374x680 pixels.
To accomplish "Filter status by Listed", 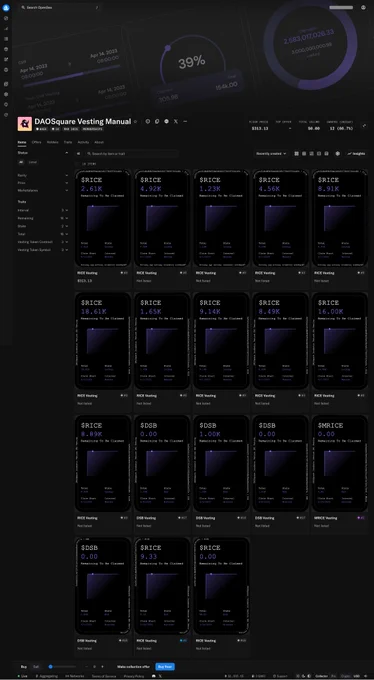I will 33,162.
